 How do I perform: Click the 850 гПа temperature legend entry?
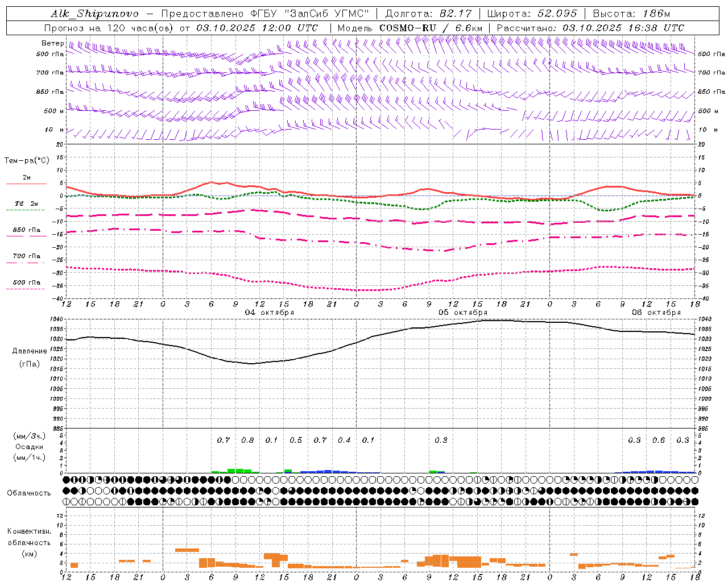point(26,230)
